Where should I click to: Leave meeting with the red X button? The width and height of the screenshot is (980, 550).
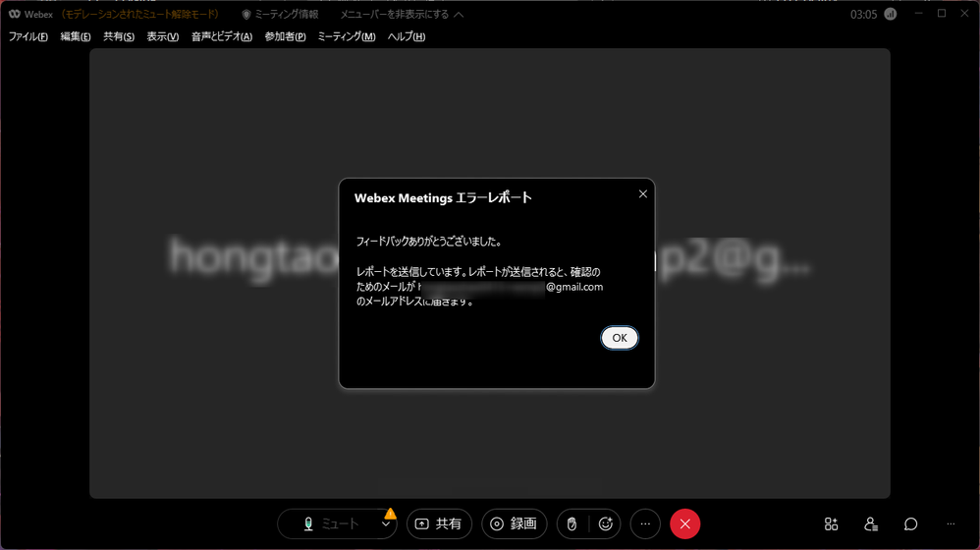[685, 523]
